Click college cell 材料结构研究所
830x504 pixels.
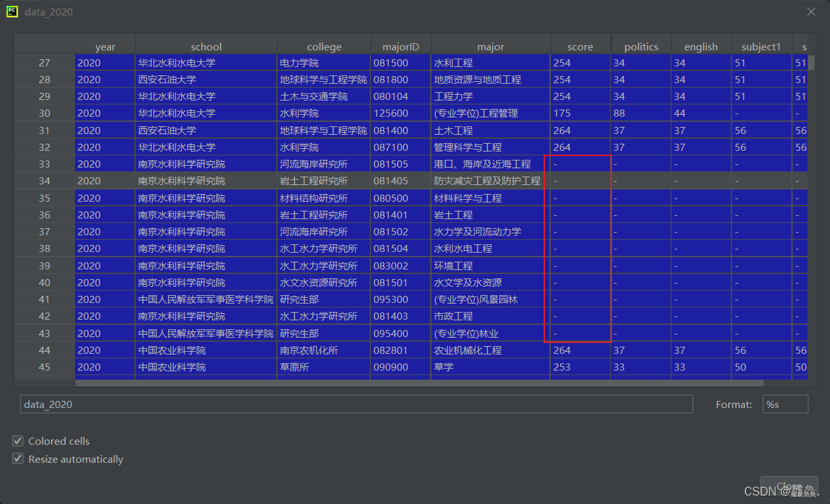324,198
